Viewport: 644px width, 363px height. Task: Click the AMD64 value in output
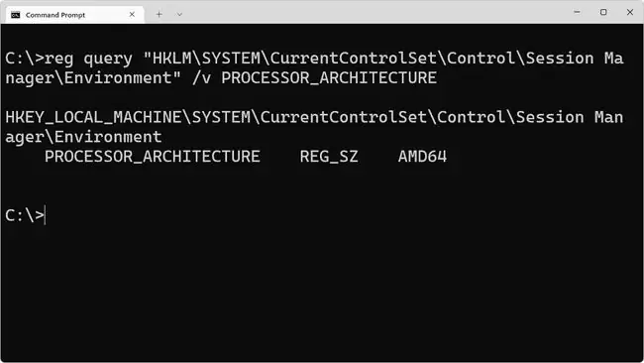point(422,157)
